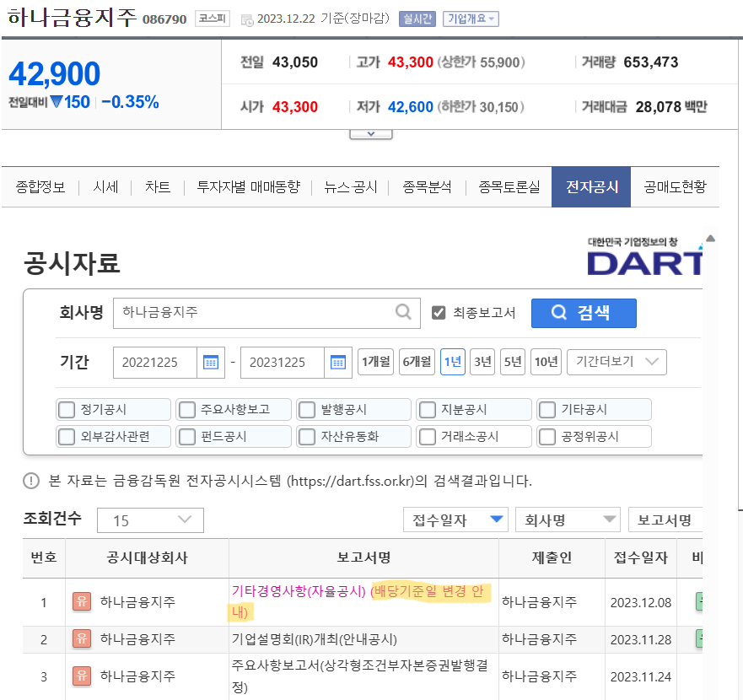The width and height of the screenshot is (743, 700).
Task: Click the 유 badge in row 3
Action: coord(82,676)
